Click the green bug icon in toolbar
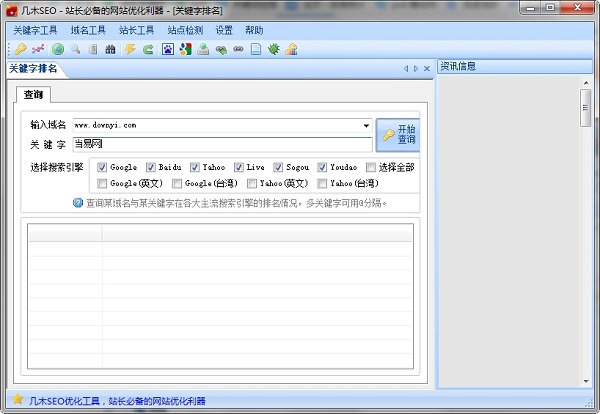The height and width of the screenshot is (414, 600). (x=273, y=48)
